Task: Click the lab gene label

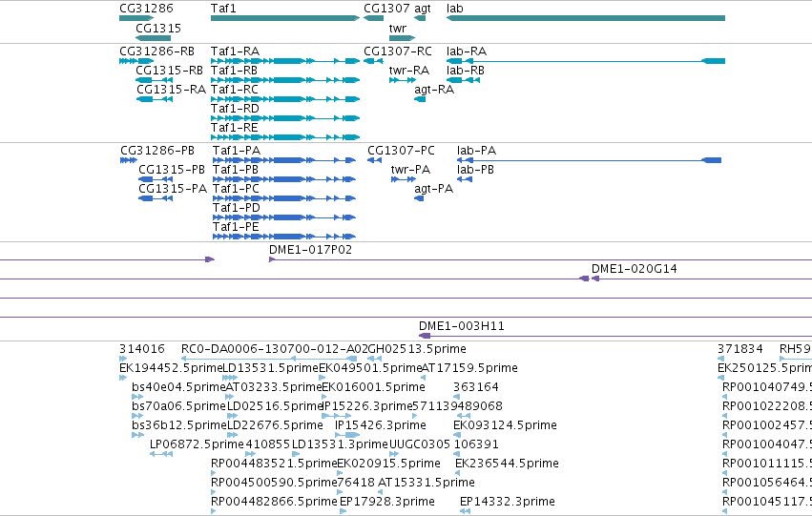Action: coord(455,9)
